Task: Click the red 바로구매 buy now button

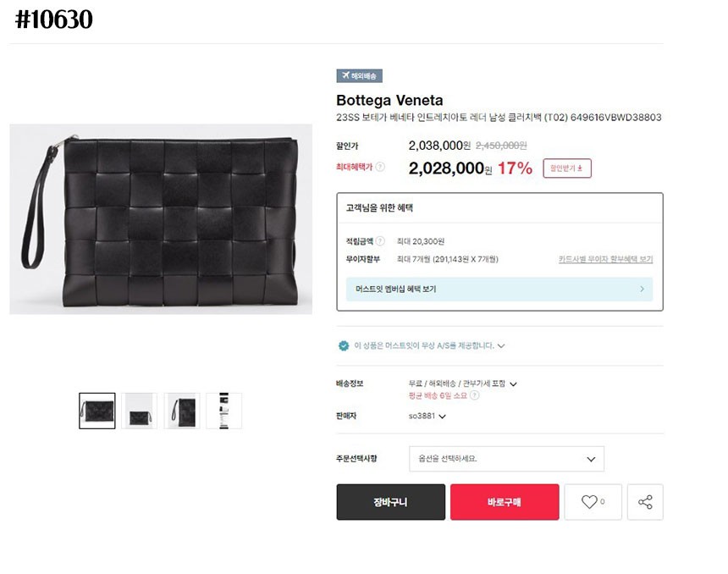Action: point(505,502)
